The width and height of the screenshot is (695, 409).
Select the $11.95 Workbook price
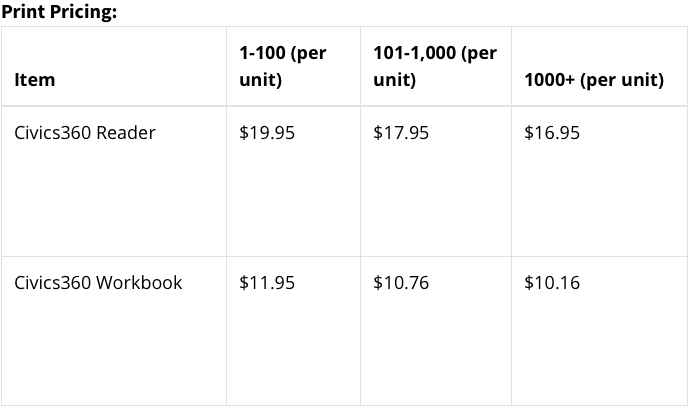(267, 282)
